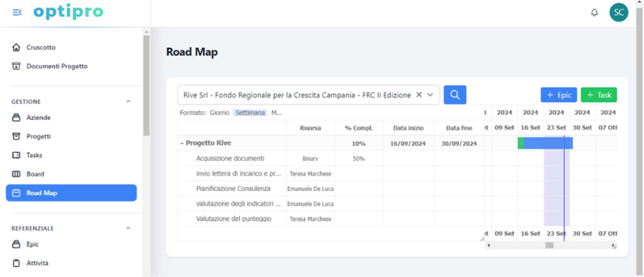Collapse the GESTIONE section

(x=128, y=102)
